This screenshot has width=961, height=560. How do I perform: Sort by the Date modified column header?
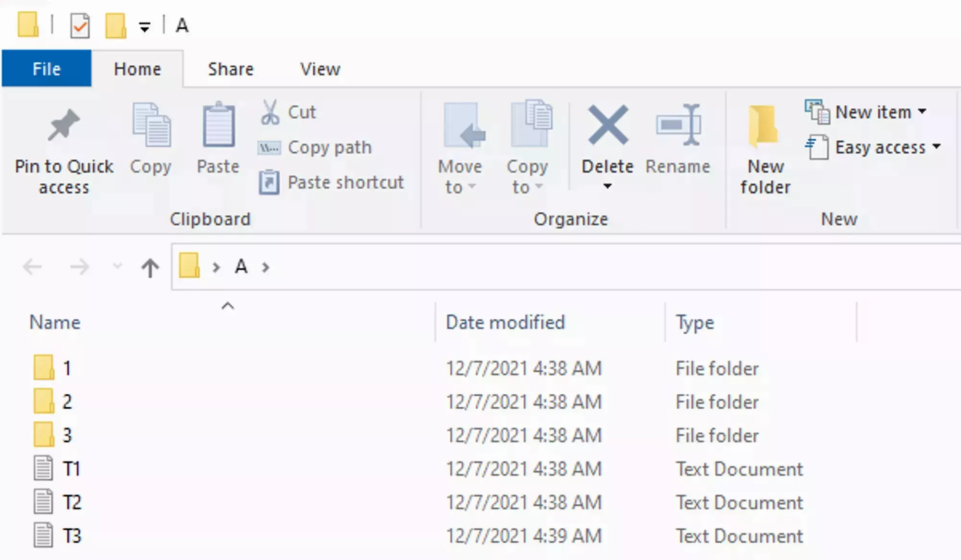pyautogui.click(x=504, y=322)
